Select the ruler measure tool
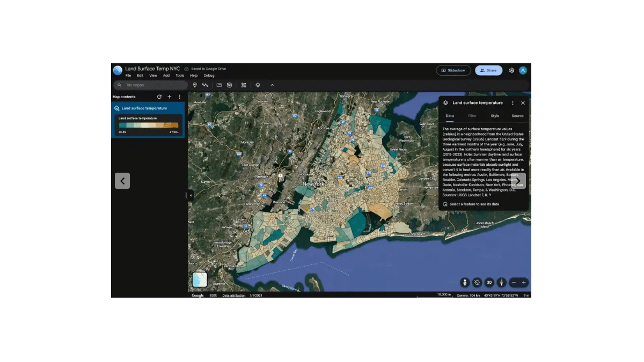Image resolution: width=644 pixels, height=362 pixels. tap(219, 85)
